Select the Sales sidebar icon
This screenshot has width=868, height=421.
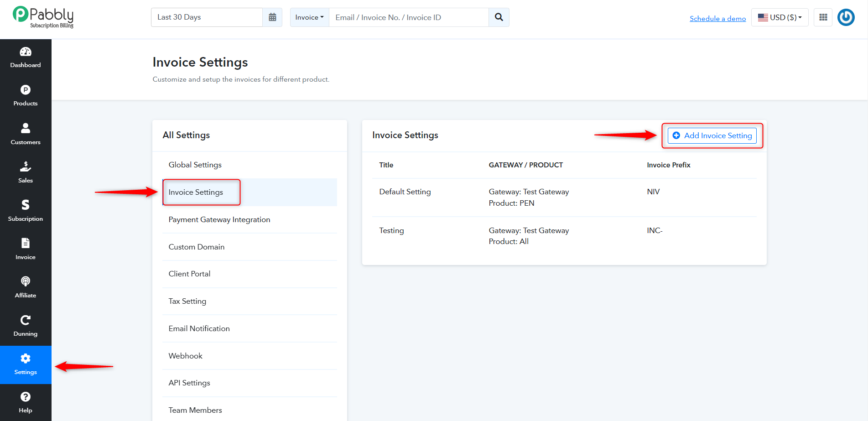26,166
